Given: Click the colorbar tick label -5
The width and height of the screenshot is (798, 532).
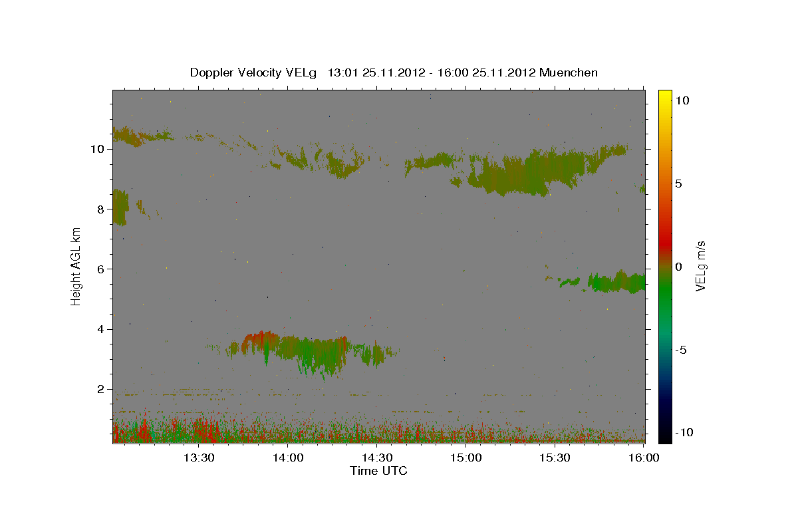Looking at the screenshot, I should (x=681, y=350).
